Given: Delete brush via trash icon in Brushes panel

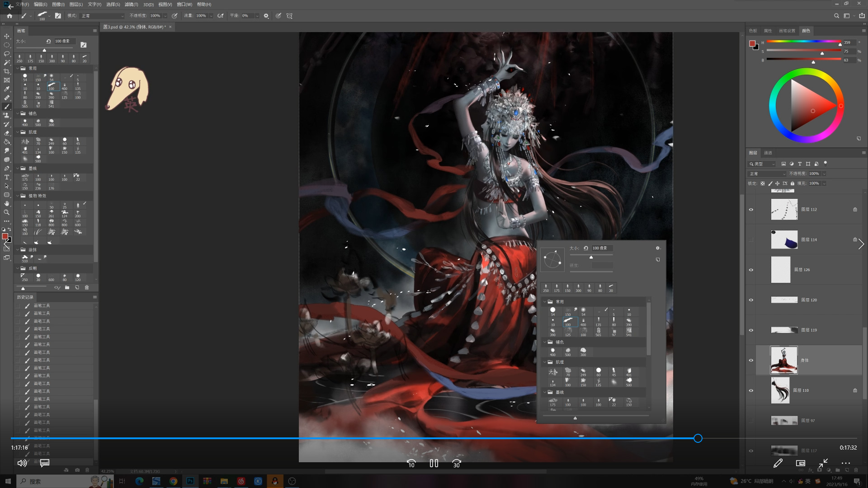Looking at the screenshot, I should pos(87,287).
